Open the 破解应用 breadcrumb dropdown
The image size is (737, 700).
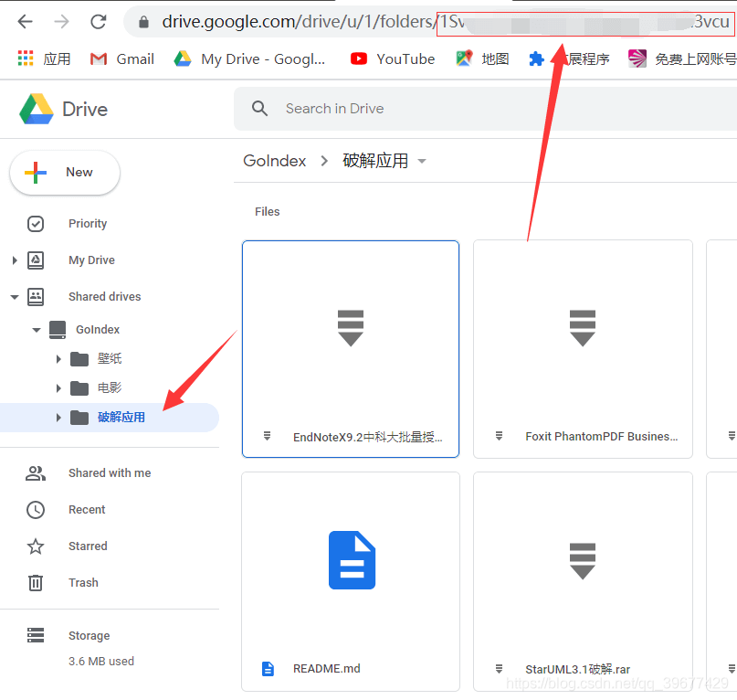coord(422,161)
